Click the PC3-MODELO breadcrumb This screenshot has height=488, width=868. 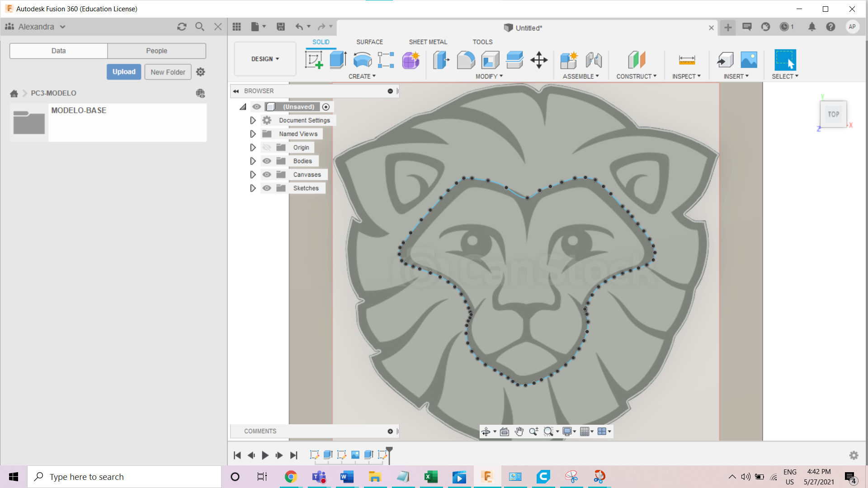click(x=53, y=93)
